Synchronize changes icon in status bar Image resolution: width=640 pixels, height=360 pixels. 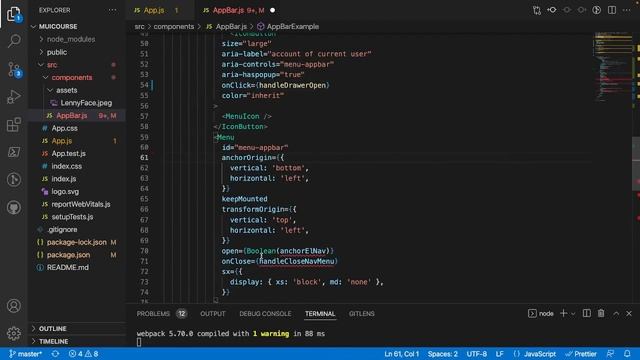coord(55,353)
